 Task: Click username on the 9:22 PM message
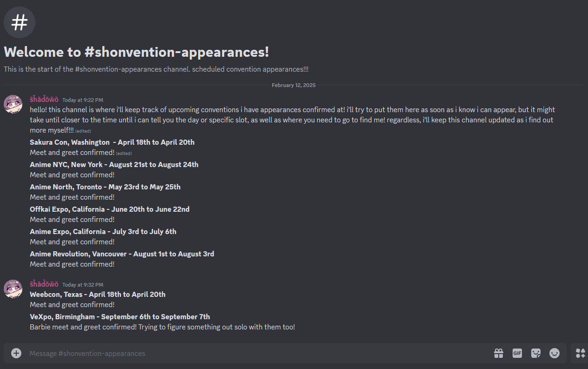click(44, 100)
